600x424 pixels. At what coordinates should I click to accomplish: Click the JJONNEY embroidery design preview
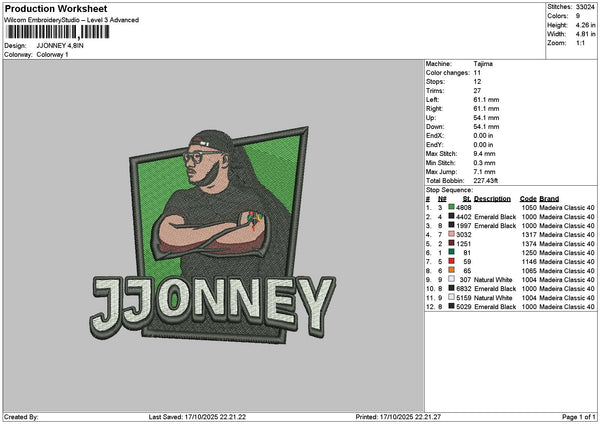[x=213, y=235]
